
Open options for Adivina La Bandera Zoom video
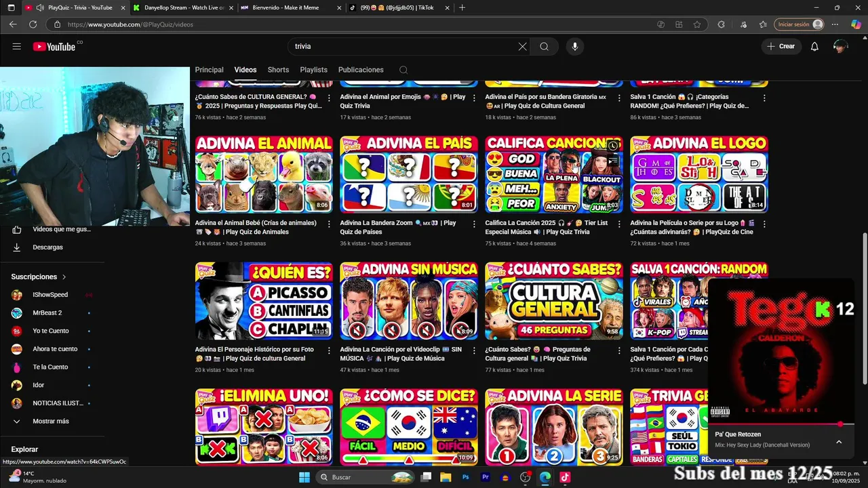tap(474, 224)
